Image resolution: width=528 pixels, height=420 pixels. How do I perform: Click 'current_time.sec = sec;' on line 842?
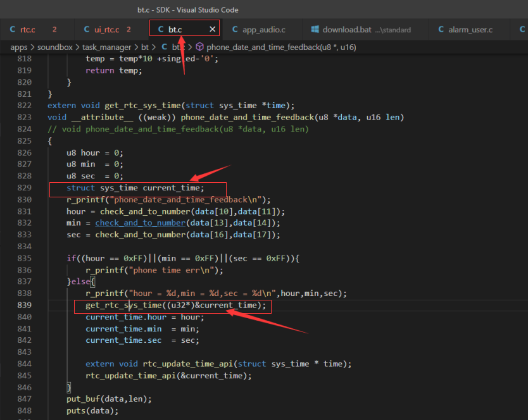pos(142,340)
